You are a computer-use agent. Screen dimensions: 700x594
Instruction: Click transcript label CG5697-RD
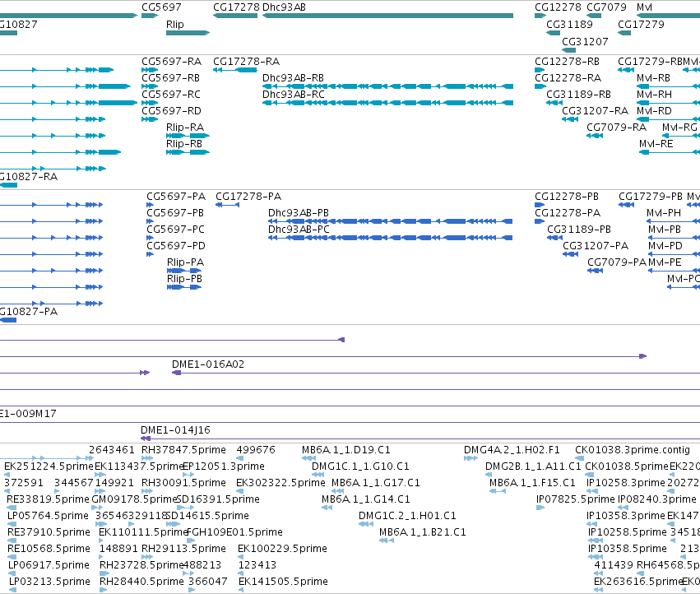pos(171,111)
